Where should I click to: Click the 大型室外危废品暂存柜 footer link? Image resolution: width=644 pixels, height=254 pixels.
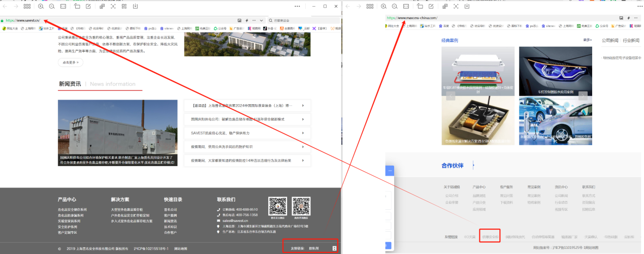coord(127,209)
